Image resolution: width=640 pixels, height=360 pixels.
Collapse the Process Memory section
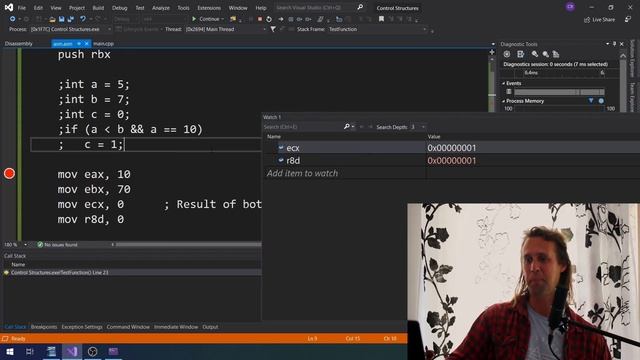tap(504, 101)
